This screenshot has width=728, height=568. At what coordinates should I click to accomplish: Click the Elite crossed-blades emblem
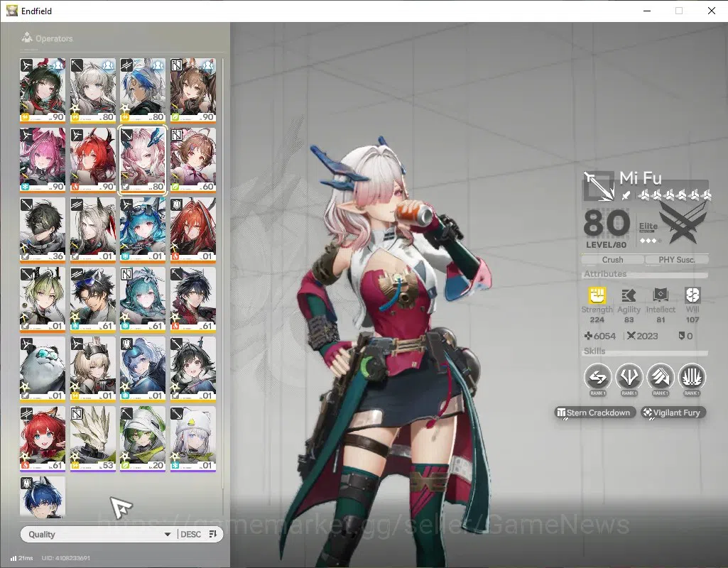[x=685, y=223]
